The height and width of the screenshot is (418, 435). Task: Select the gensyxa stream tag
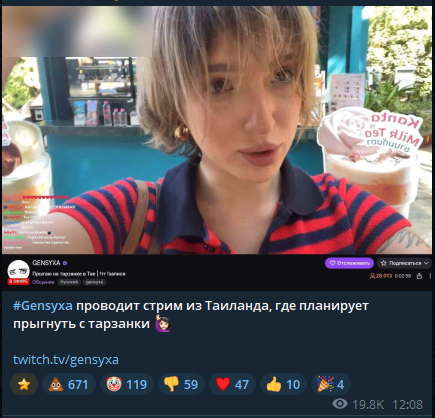[95, 282]
